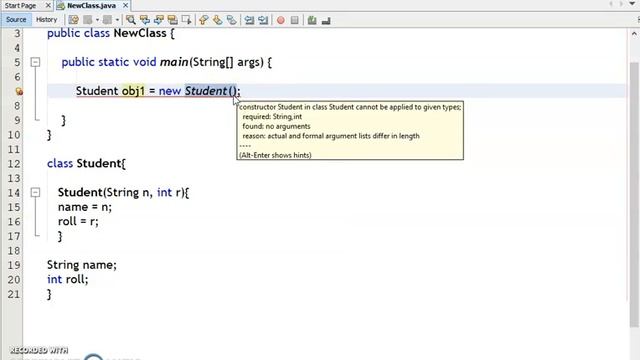Click the Find Selection magnifier icon

tap(131, 20)
